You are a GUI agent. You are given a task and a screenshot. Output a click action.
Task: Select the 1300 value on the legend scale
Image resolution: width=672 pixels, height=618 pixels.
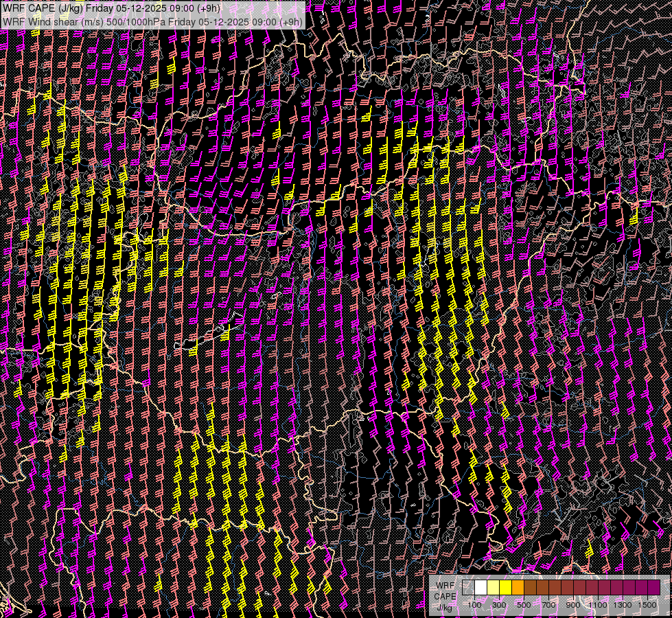tap(623, 605)
